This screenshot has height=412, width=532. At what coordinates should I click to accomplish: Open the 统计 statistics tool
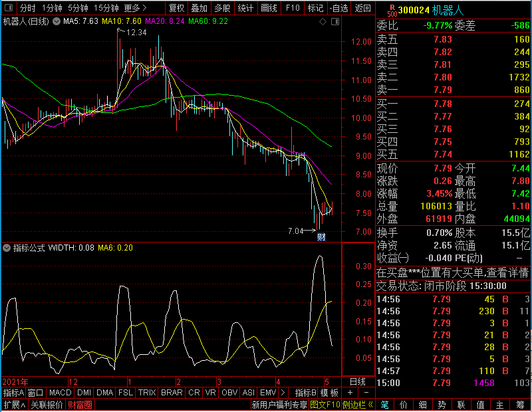pos(245,8)
